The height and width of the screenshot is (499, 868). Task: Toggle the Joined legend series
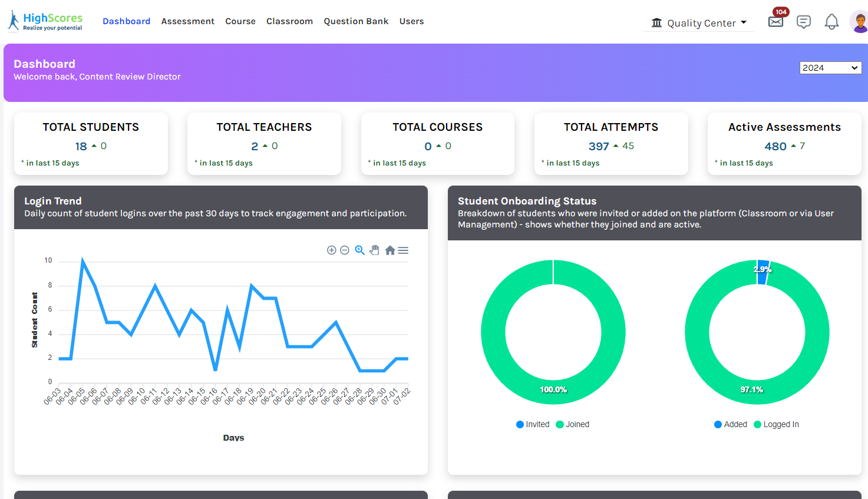coord(573,424)
